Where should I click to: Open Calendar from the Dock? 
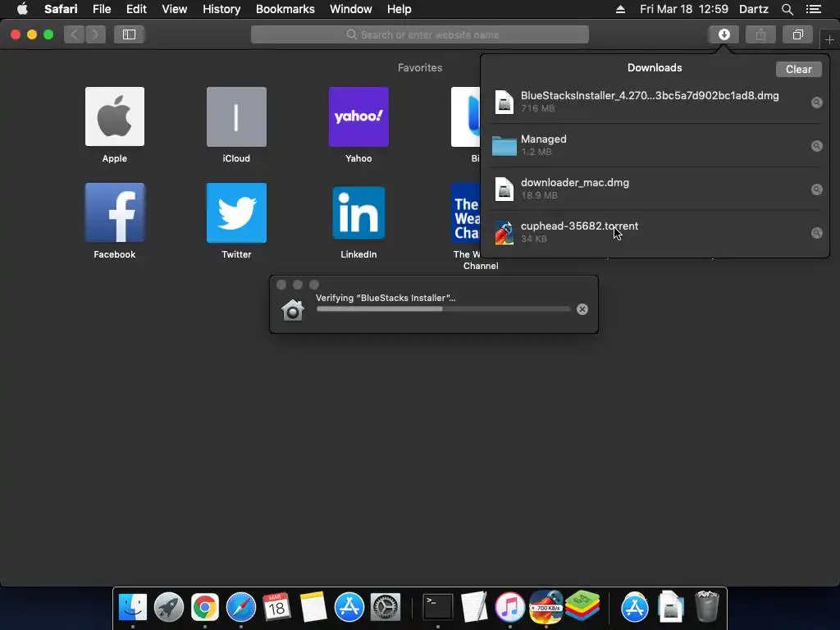point(276,608)
